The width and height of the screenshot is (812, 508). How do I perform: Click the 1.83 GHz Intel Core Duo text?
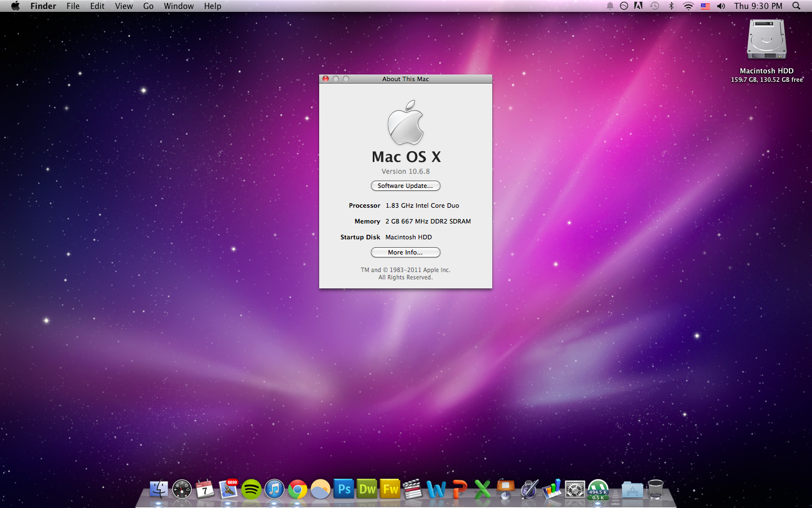coord(422,205)
